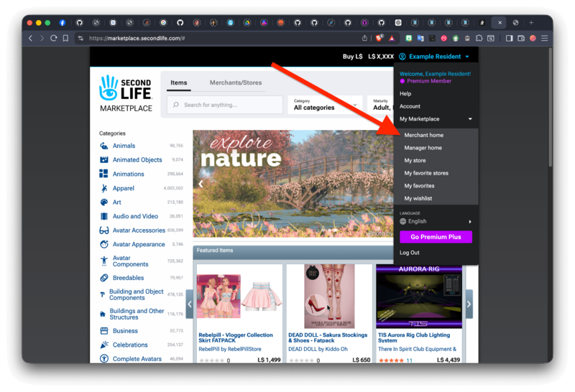This screenshot has height=392, width=575.
Task: Click the share icon in address bar
Action: [x=364, y=38]
